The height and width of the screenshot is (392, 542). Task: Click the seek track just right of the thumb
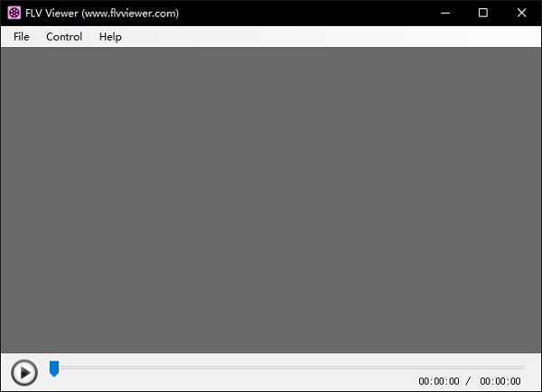click(72, 368)
